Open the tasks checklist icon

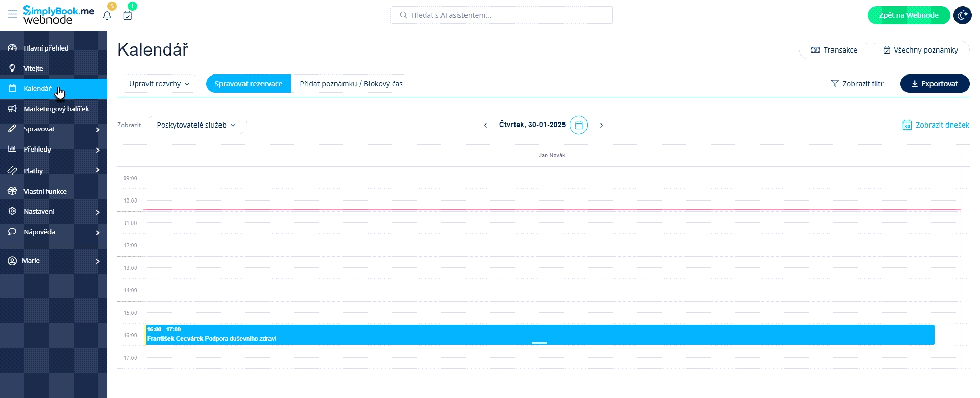point(128,16)
